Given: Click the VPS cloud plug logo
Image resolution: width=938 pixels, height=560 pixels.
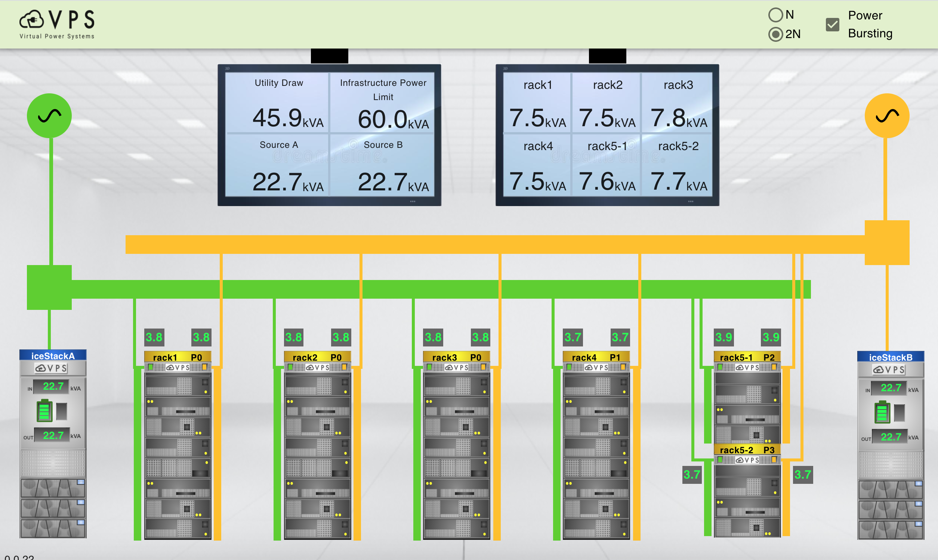Looking at the screenshot, I should pos(32,20).
